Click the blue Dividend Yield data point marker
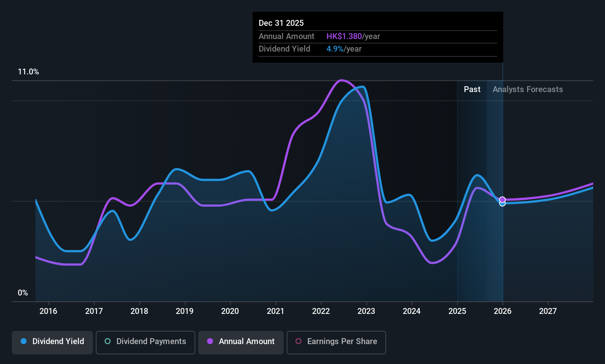 [x=502, y=204]
